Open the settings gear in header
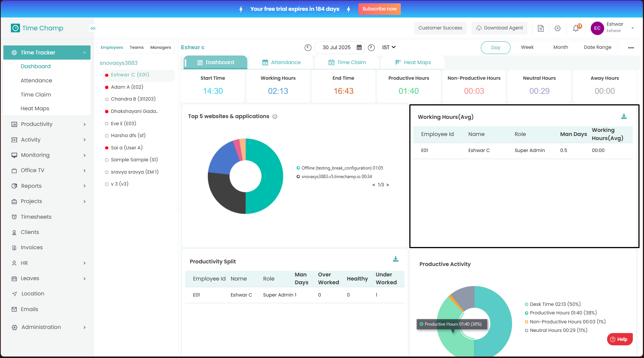 point(558,28)
